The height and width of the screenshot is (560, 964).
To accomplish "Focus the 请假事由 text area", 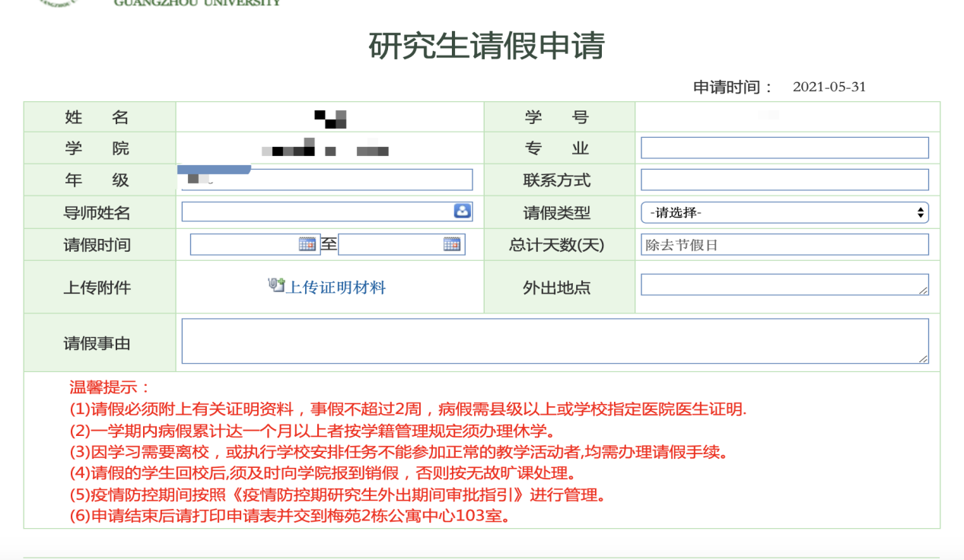I will tap(554, 341).
